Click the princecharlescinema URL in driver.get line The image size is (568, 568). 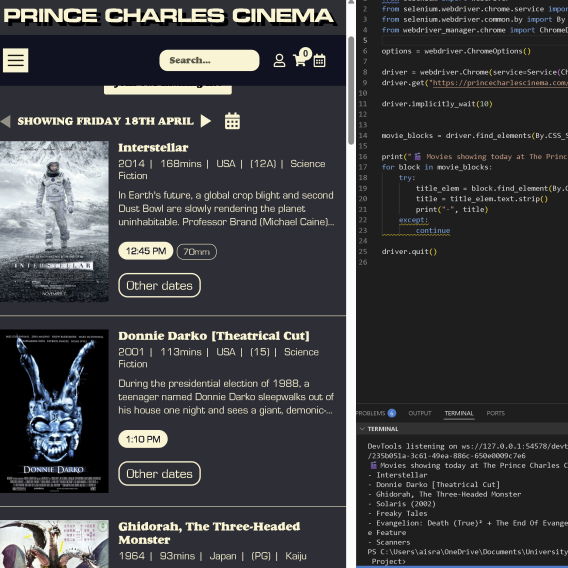499,83
